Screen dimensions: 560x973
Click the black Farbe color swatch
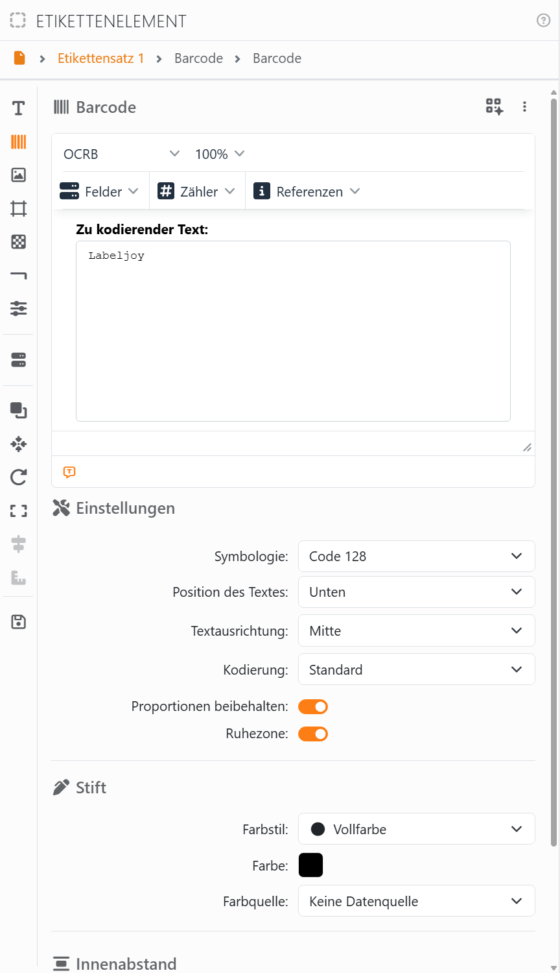point(310,865)
